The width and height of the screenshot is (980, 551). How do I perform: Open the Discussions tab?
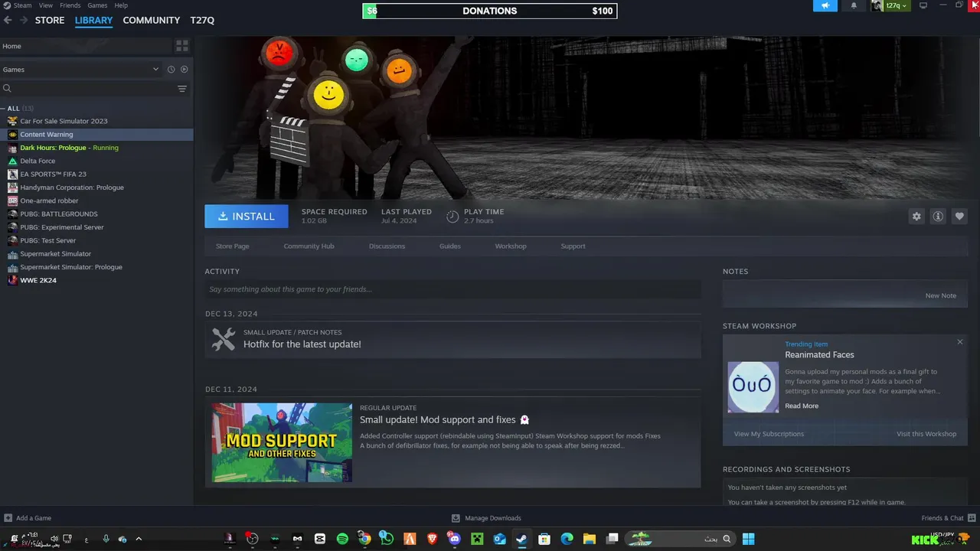(x=387, y=246)
